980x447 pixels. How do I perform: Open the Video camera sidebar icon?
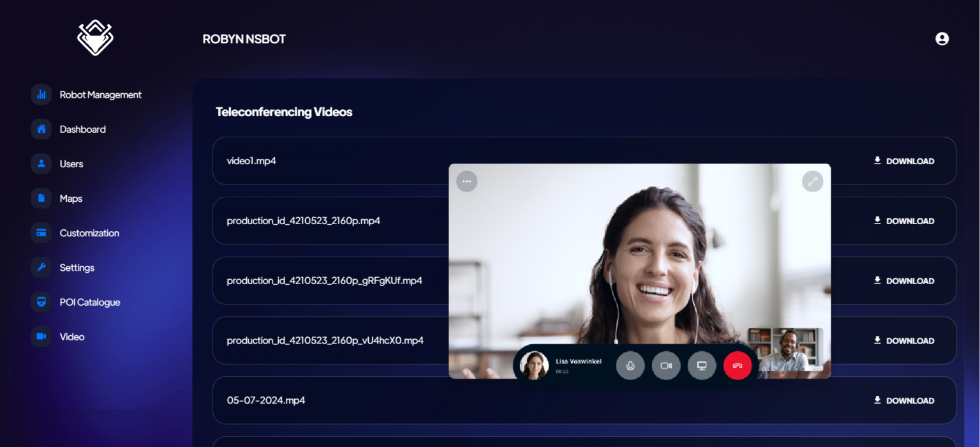point(41,337)
